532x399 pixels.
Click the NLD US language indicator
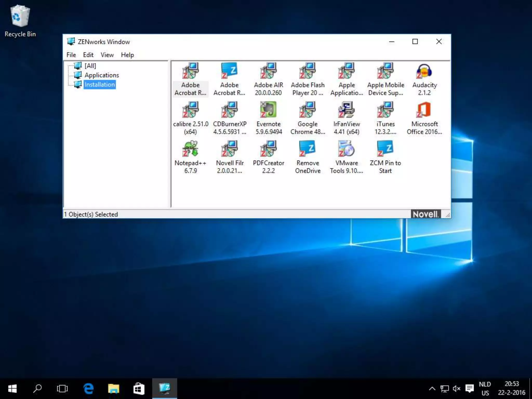pyautogui.click(x=485, y=389)
